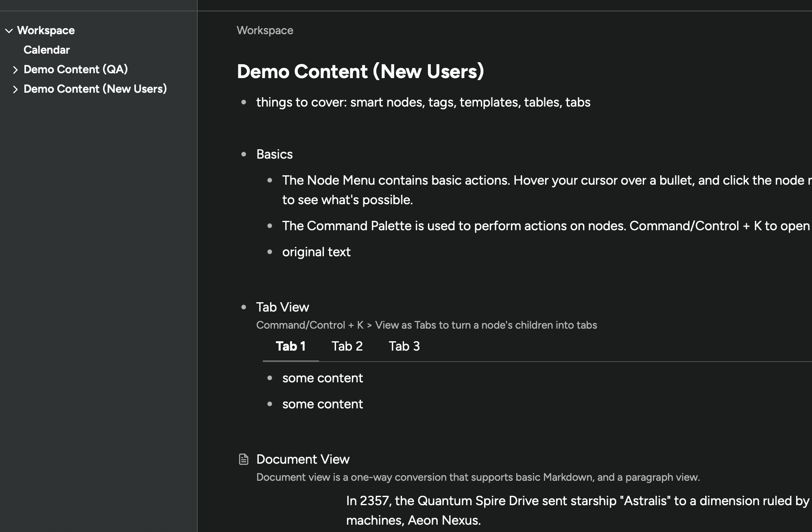Select the Workspace root node in the sidebar

click(46, 30)
